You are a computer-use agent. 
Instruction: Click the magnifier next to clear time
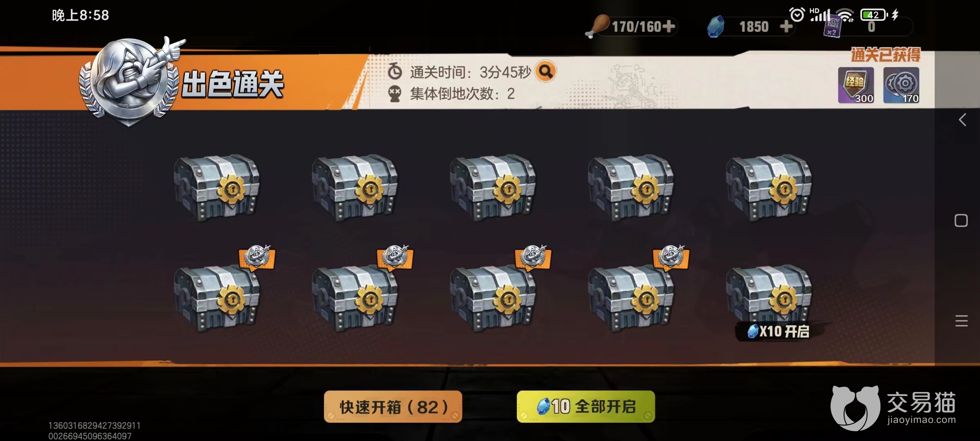coord(546,71)
